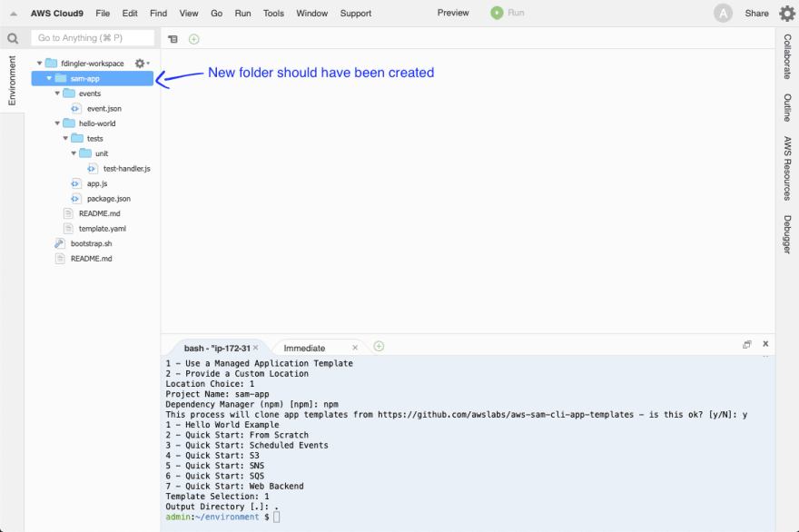This screenshot has height=532, width=799.
Task: Open the Outline side panel
Action: [787, 107]
